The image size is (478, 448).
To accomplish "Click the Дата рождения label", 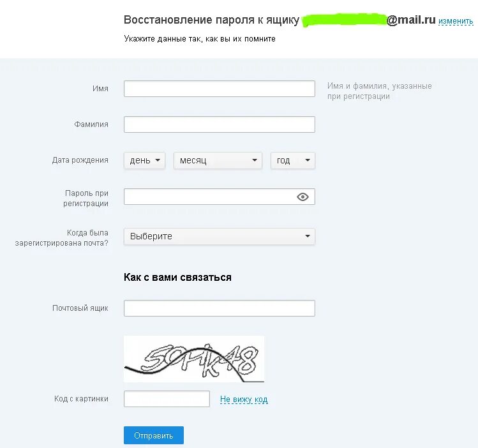I will (x=80, y=160).
